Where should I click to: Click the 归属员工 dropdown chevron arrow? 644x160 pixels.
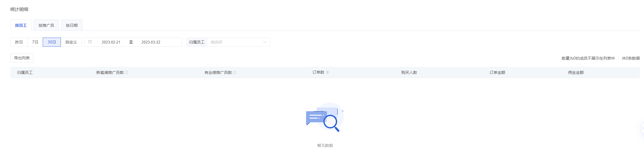pos(265,42)
